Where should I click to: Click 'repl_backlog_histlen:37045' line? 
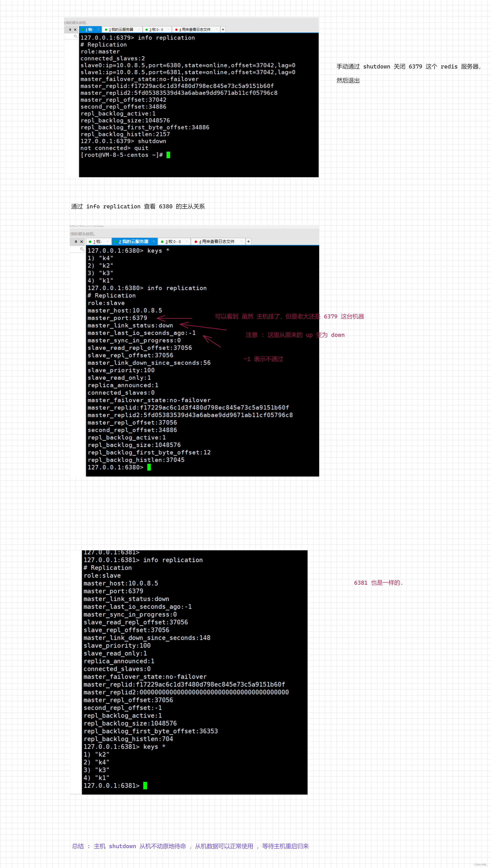(x=136, y=460)
